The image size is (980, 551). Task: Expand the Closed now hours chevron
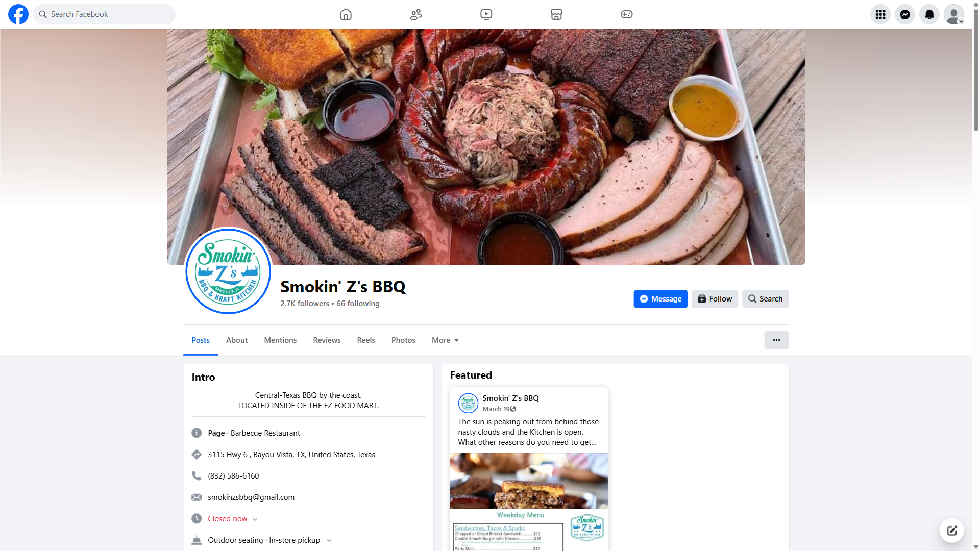click(255, 519)
